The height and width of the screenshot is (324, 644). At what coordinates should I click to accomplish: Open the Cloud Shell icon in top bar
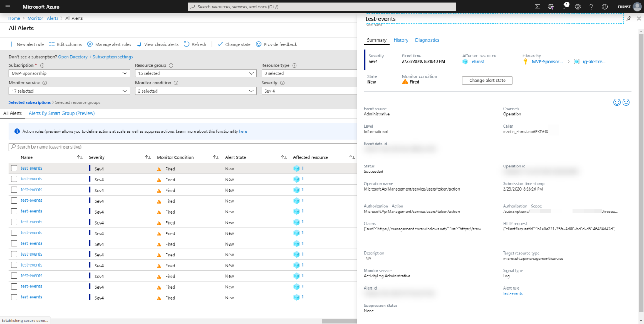click(538, 7)
